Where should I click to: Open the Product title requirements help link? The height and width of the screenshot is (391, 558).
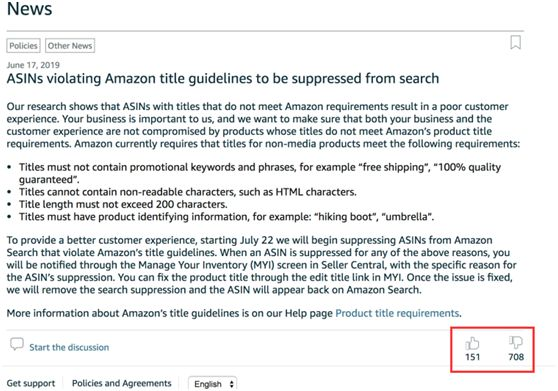pos(397,313)
